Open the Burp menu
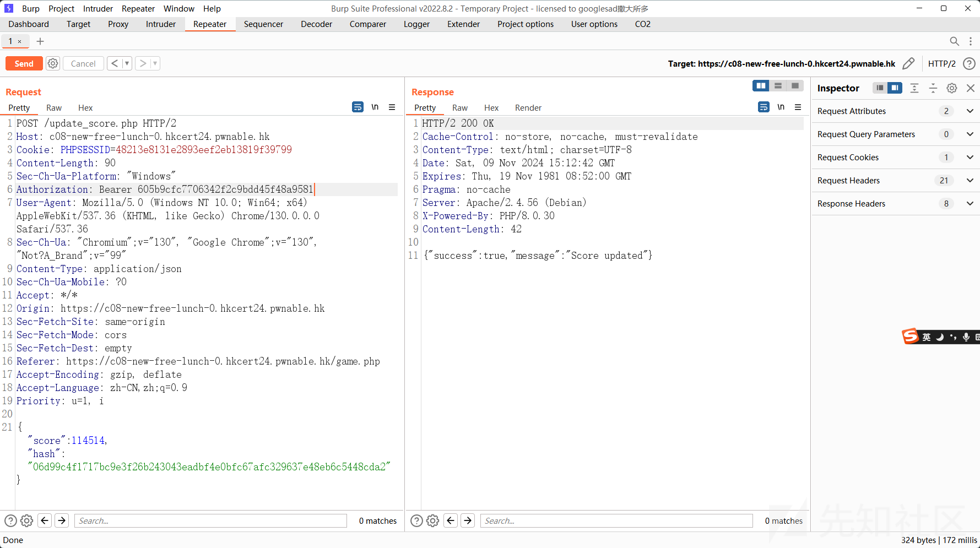Viewport: 980px width, 548px height. coord(31,8)
